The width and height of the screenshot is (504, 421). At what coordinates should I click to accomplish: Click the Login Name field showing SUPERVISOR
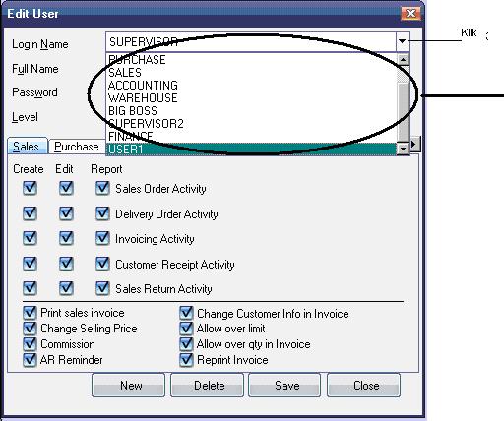(251, 41)
